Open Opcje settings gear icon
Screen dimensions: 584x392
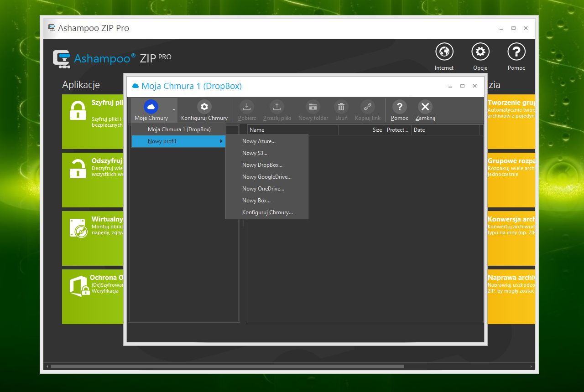(x=480, y=52)
